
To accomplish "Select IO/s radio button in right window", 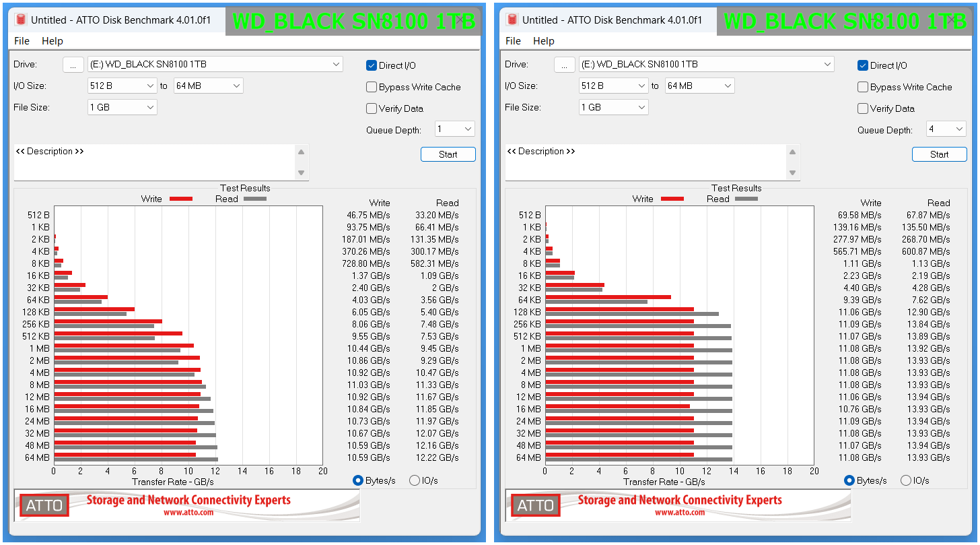I will click(x=906, y=480).
